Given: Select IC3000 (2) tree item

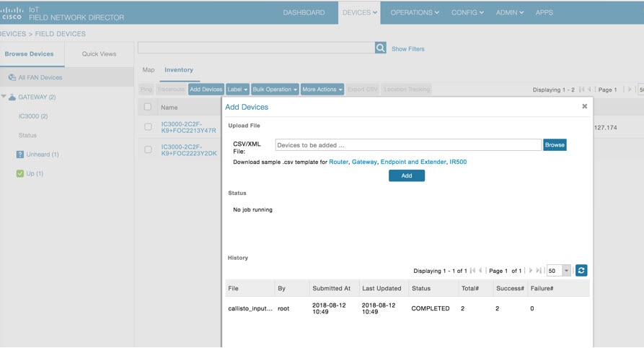Looking at the screenshot, I should [33, 116].
